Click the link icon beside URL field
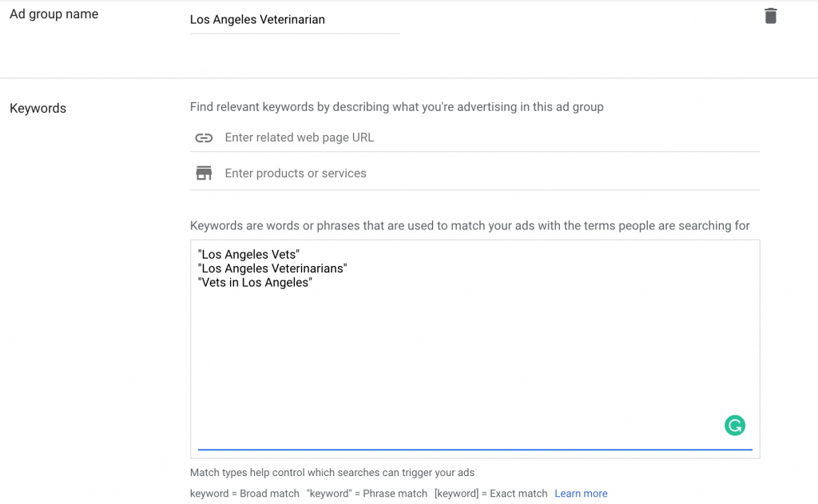 204,137
